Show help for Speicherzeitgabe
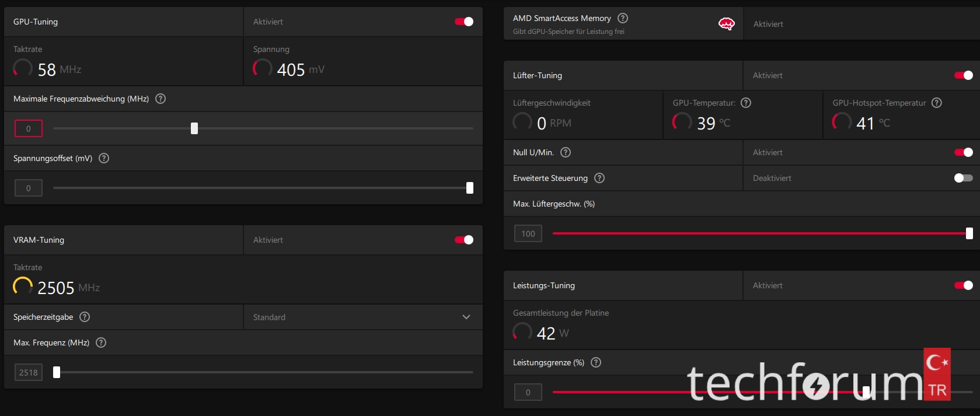 coord(85,317)
